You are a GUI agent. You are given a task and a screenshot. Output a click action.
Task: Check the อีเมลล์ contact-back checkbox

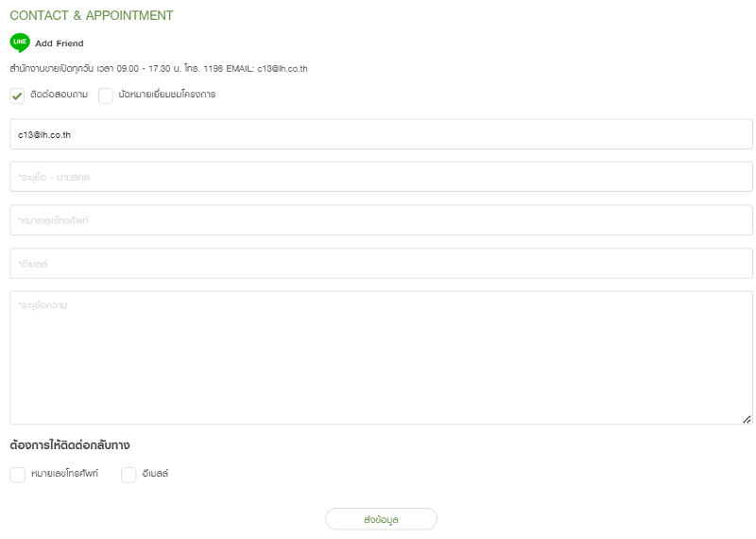pyautogui.click(x=129, y=475)
